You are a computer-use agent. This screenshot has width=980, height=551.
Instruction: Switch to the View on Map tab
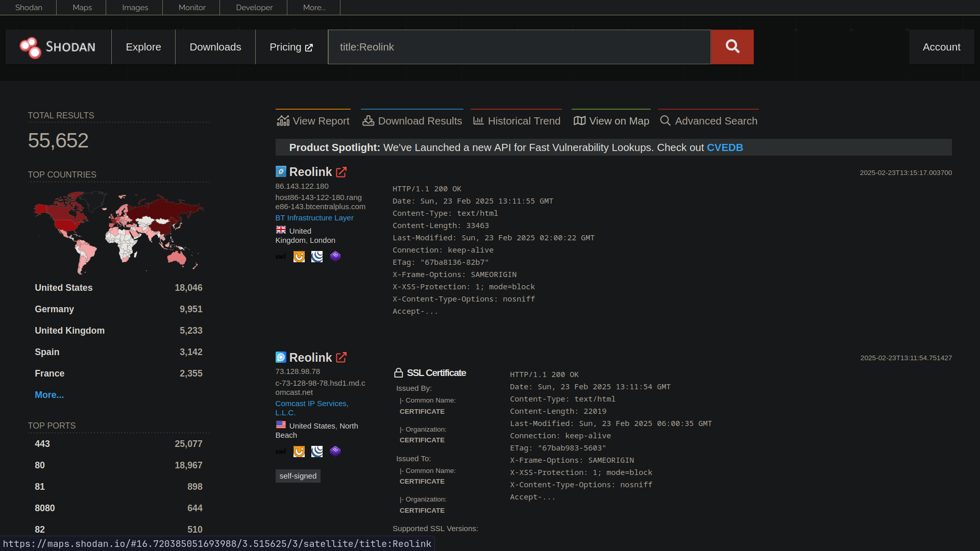point(611,120)
